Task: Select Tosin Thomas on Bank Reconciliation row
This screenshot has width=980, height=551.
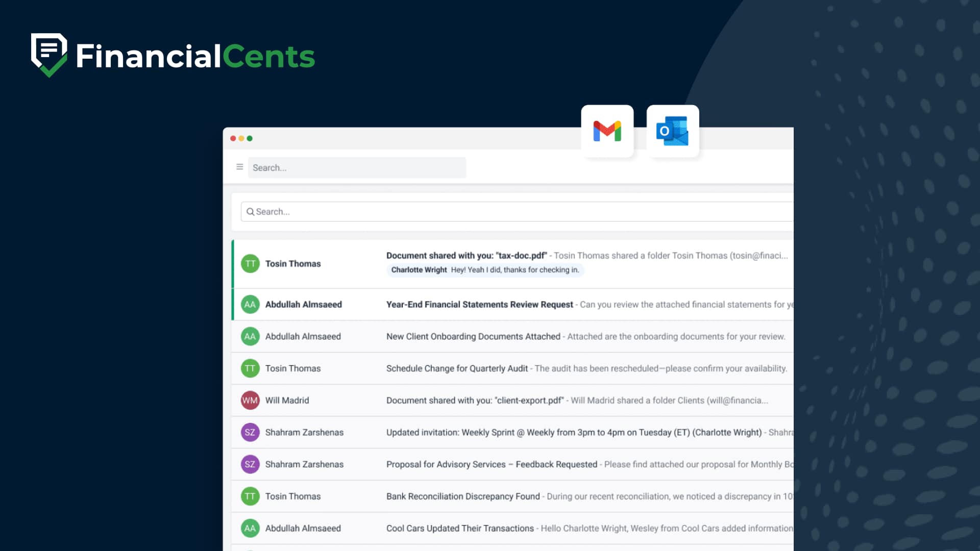Action: pos(293,496)
